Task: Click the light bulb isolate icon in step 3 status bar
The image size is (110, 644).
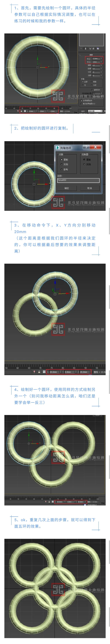Action: click(x=34, y=372)
